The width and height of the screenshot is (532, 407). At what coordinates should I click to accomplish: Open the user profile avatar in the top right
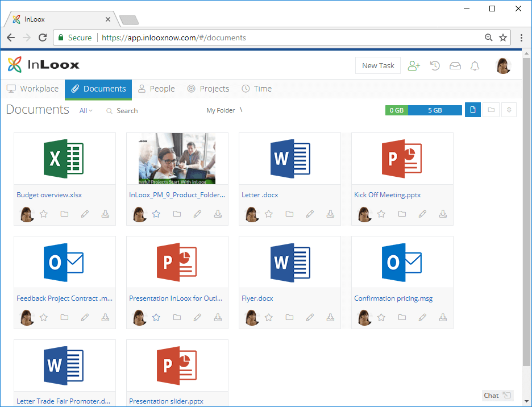click(504, 65)
